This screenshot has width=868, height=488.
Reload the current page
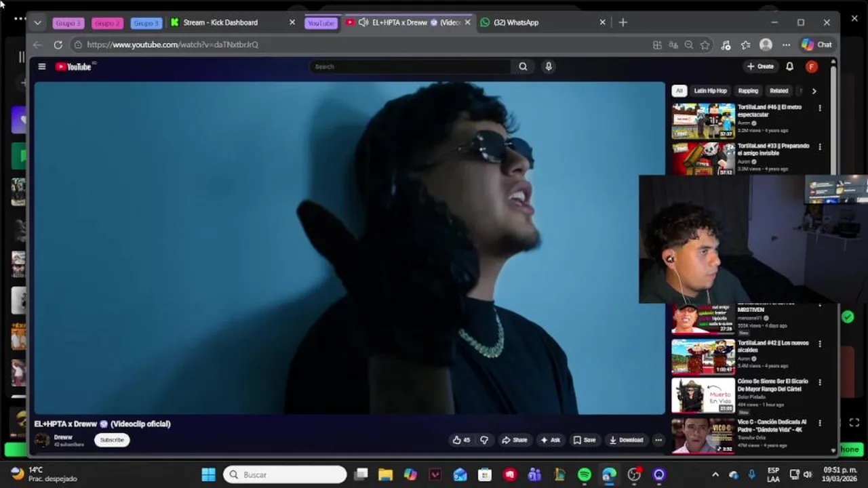coord(58,45)
